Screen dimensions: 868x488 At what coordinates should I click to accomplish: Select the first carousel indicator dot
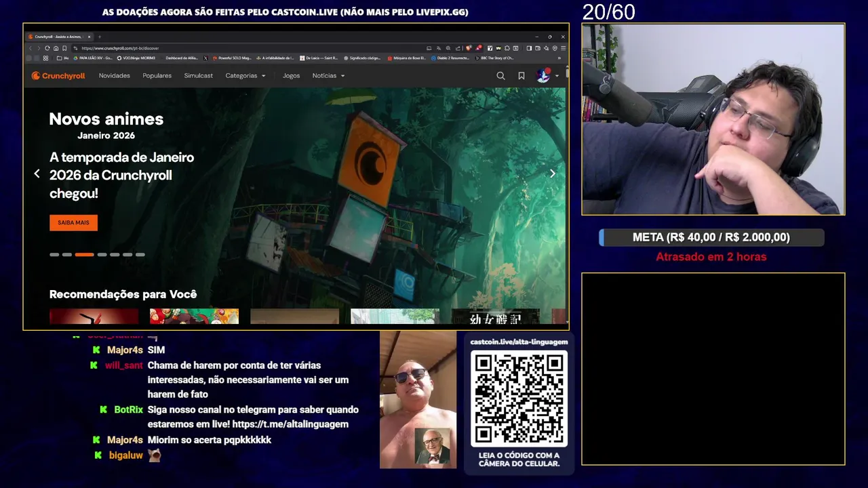(x=54, y=255)
